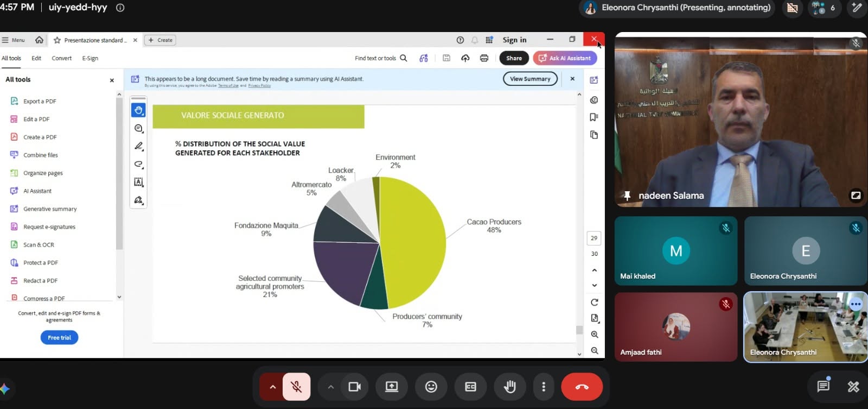
Task: Toggle closed captions in Meet
Action: pos(470,387)
